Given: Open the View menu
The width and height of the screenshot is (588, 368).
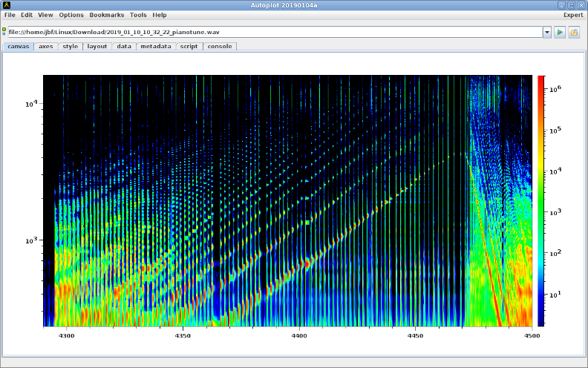Looking at the screenshot, I should tap(45, 15).
